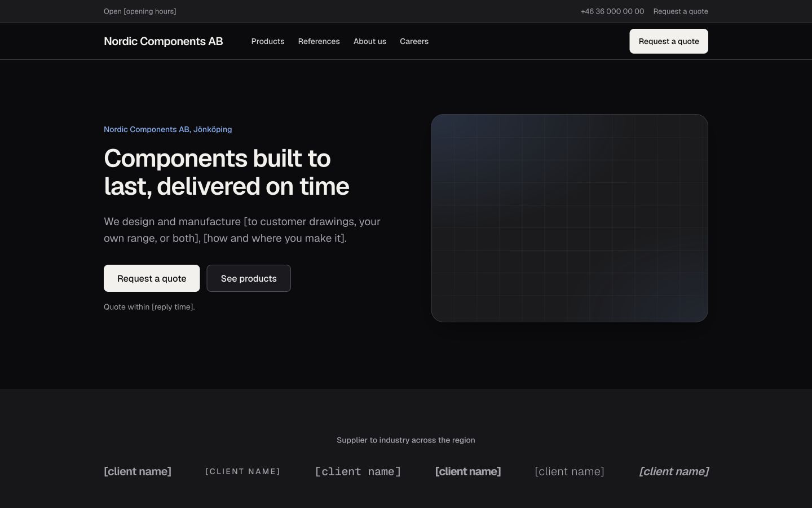Click the We design and manufacture paragraph
The width and height of the screenshot is (812, 508).
(242, 230)
